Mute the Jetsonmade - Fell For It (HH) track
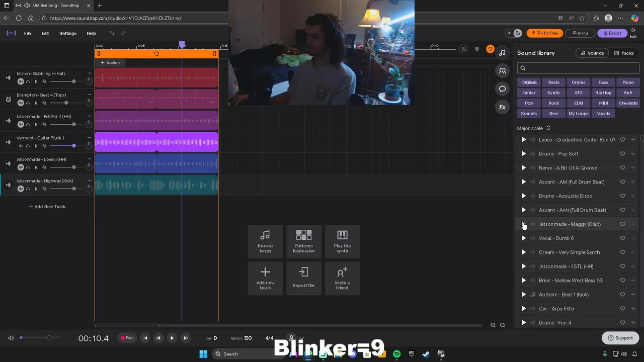Image resolution: width=644 pixels, height=362 pixels. [21, 124]
